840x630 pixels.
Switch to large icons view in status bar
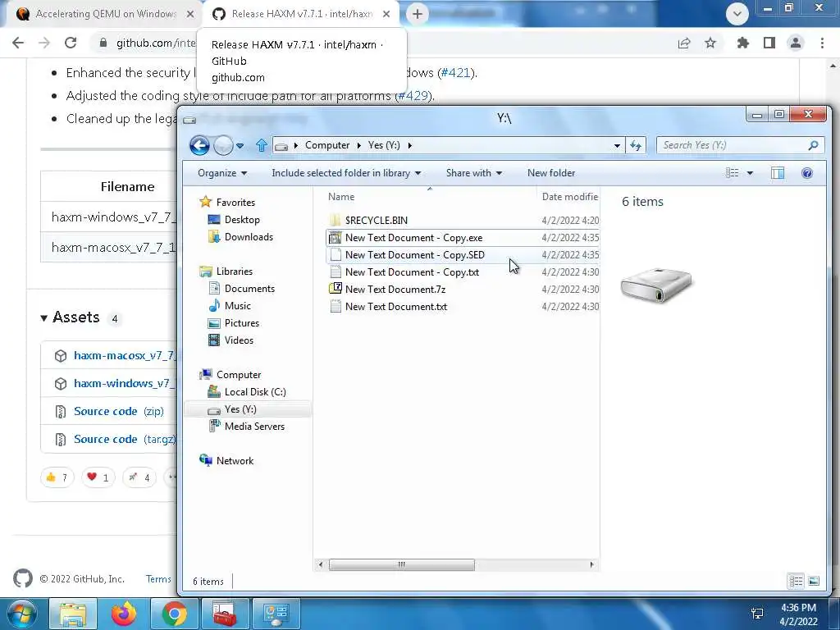tap(813, 582)
